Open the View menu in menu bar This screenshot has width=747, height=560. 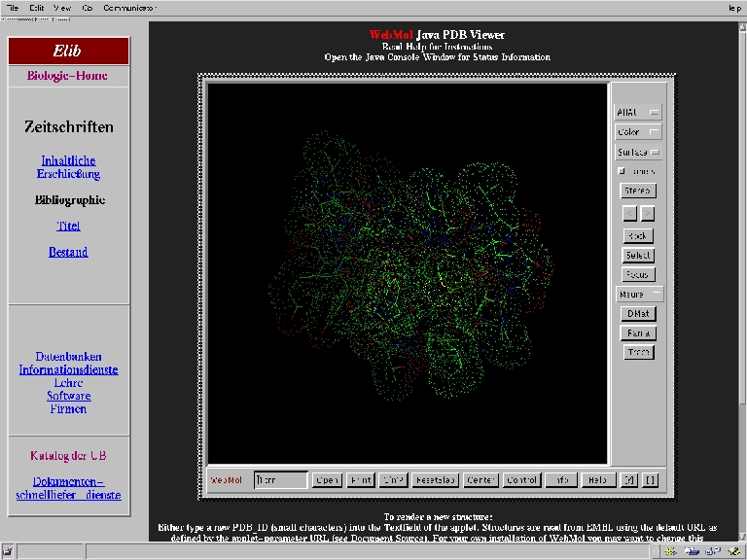[x=62, y=7]
